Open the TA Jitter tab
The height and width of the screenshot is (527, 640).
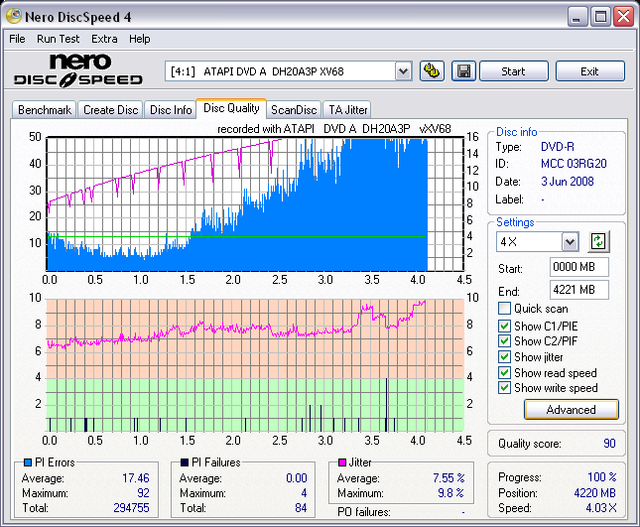tap(348, 110)
